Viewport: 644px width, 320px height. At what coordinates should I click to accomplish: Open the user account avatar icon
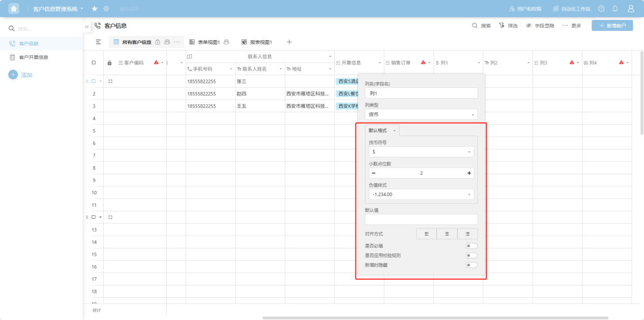[x=631, y=9]
